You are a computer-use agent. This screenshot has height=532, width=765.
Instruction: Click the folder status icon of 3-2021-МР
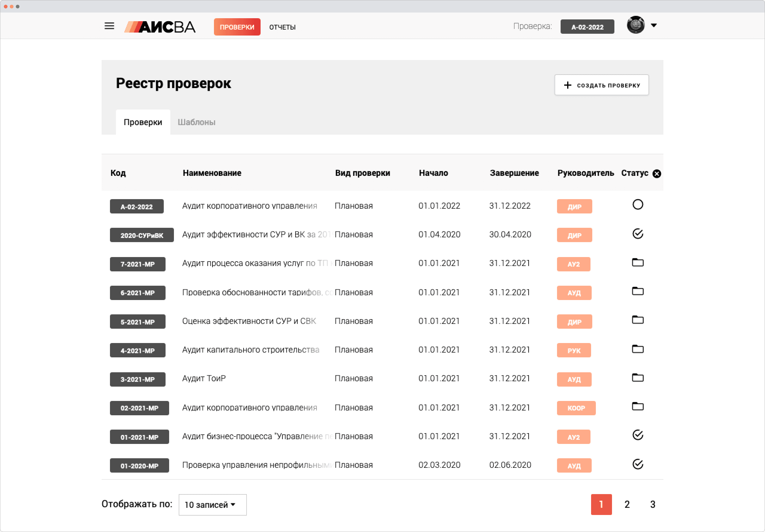coord(637,378)
